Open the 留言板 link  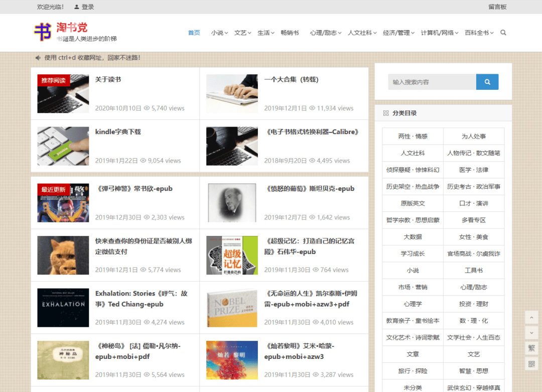[x=497, y=7]
